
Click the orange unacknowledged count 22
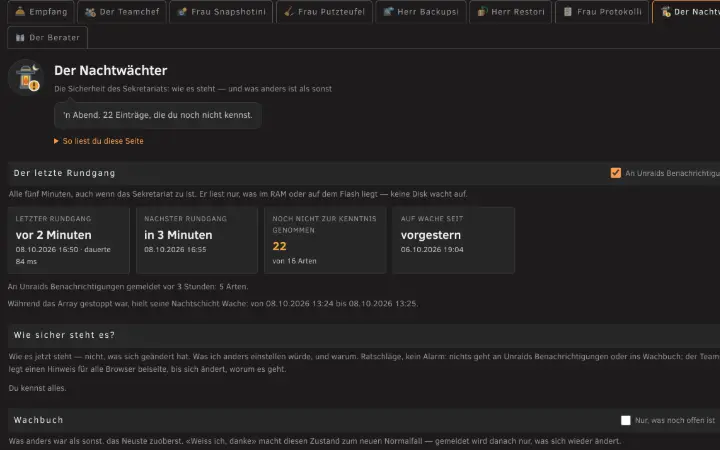279,246
